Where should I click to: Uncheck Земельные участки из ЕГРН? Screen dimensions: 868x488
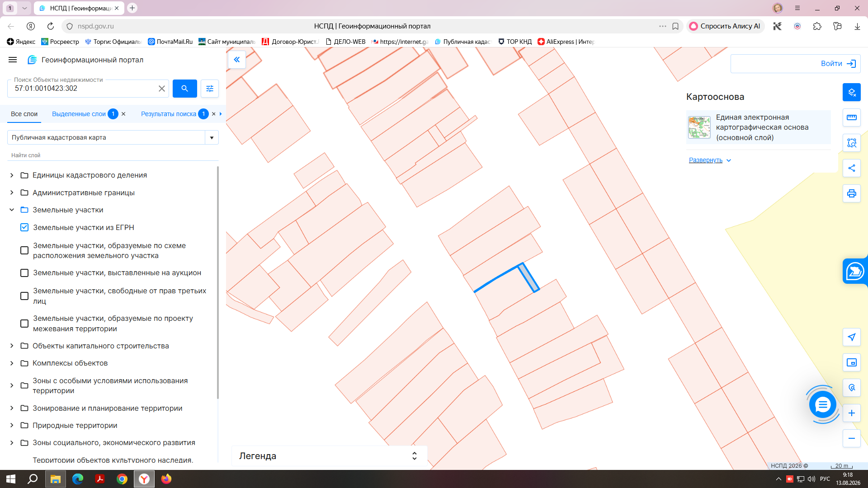tap(24, 227)
